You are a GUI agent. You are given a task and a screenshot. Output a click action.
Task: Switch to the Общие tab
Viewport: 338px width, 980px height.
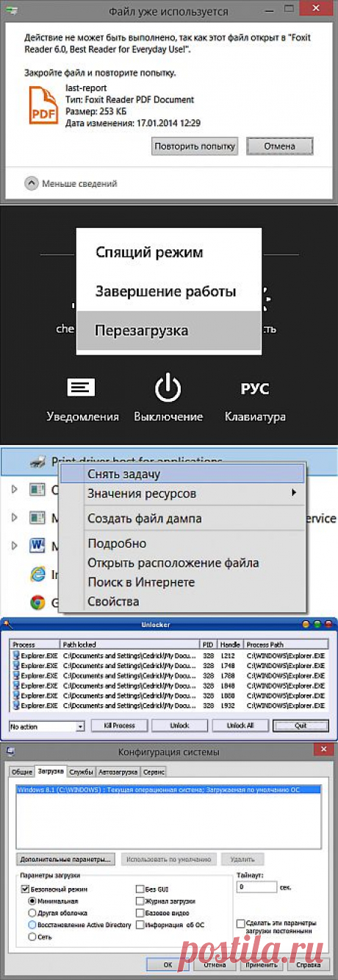click(21, 771)
